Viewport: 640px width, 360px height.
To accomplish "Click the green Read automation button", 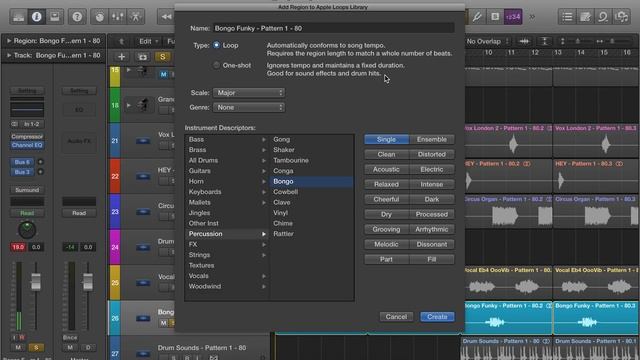I will (27, 213).
